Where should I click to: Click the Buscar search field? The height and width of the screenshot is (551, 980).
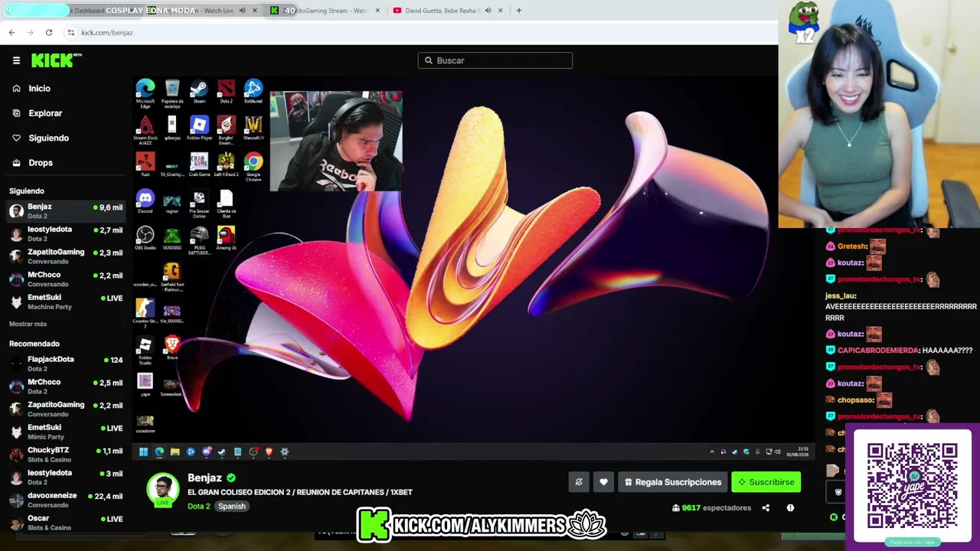click(495, 60)
